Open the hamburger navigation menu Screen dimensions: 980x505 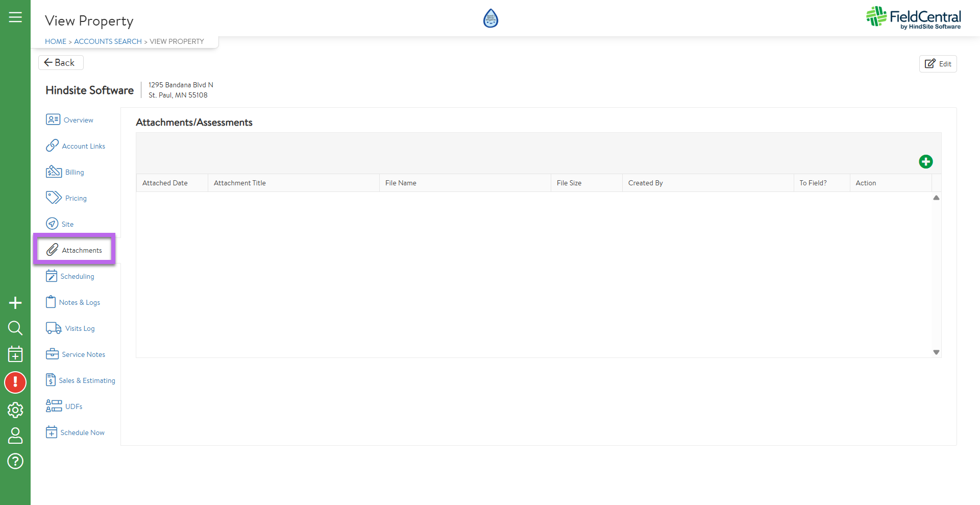[x=15, y=17]
